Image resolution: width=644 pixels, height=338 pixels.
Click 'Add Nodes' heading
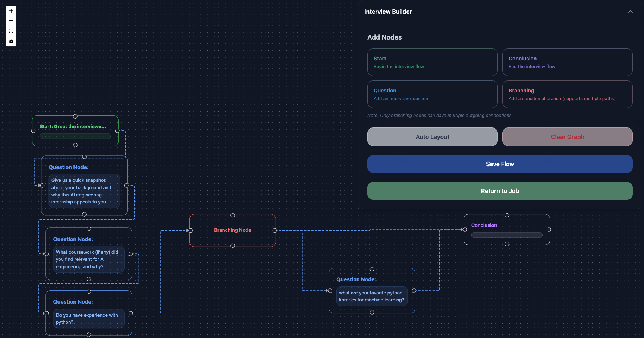[x=384, y=37]
